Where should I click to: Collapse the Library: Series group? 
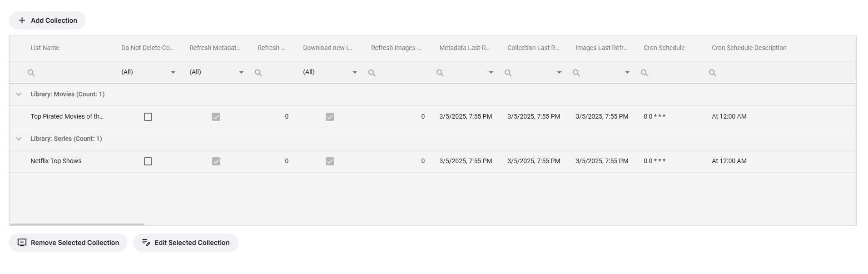(x=19, y=139)
